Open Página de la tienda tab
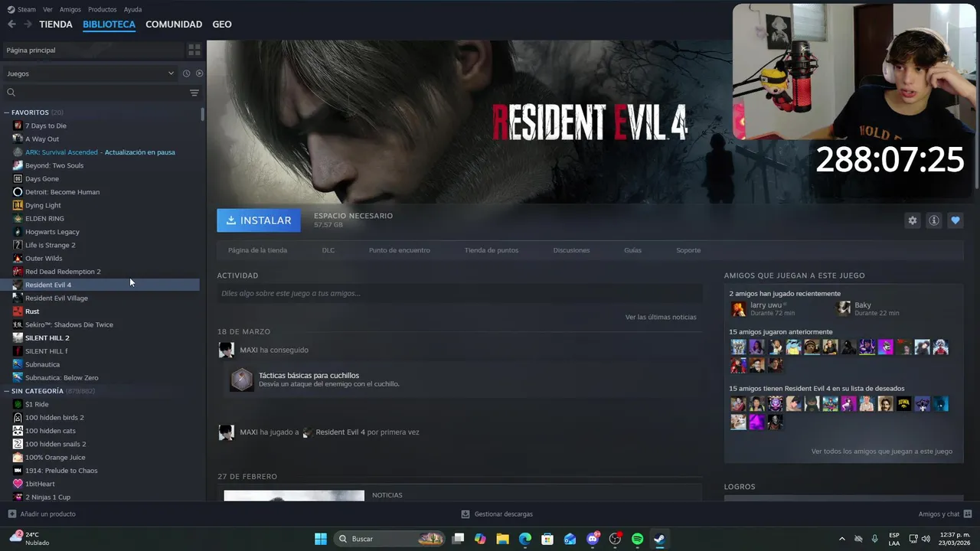This screenshot has width=980, height=551. coord(257,250)
